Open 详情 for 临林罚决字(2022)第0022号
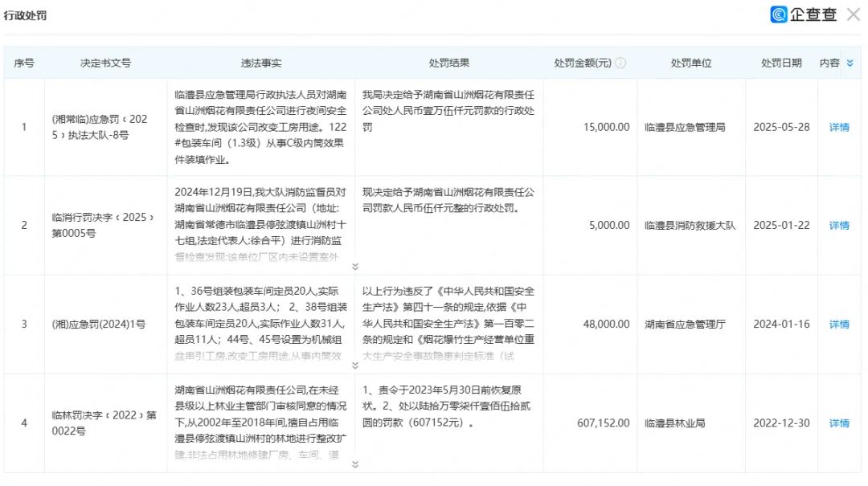 coord(838,424)
